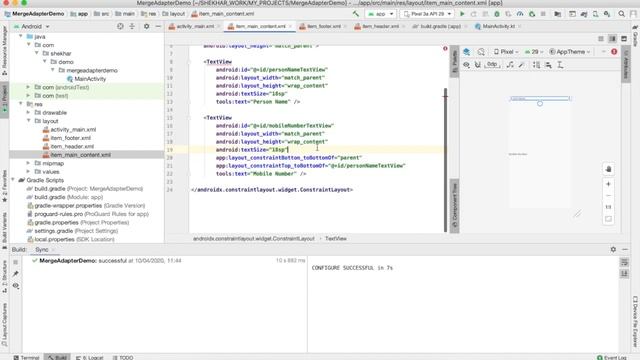This screenshot has height=360, width=640.
Task: Click the red error indicator in design toolbar
Action: point(614,52)
